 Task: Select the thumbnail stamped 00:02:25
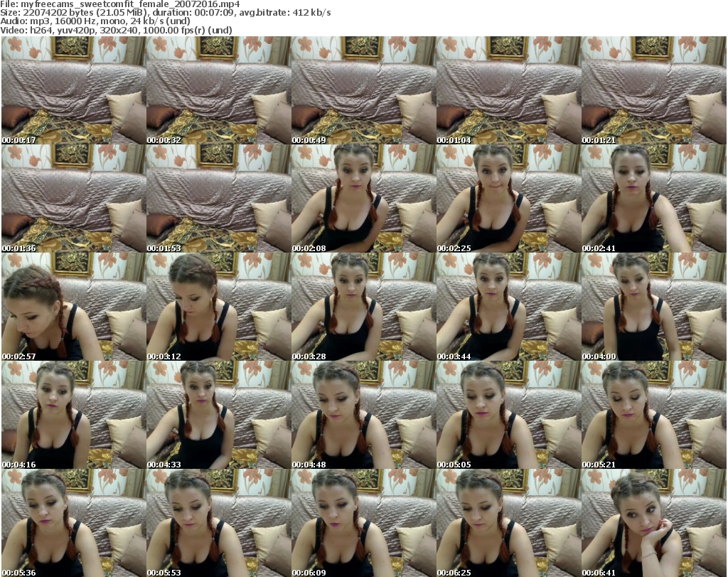tap(508, 198)
